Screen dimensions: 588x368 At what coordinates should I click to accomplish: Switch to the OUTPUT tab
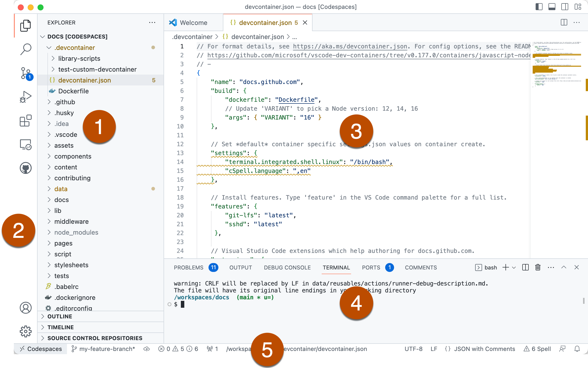tap(240, 267)
